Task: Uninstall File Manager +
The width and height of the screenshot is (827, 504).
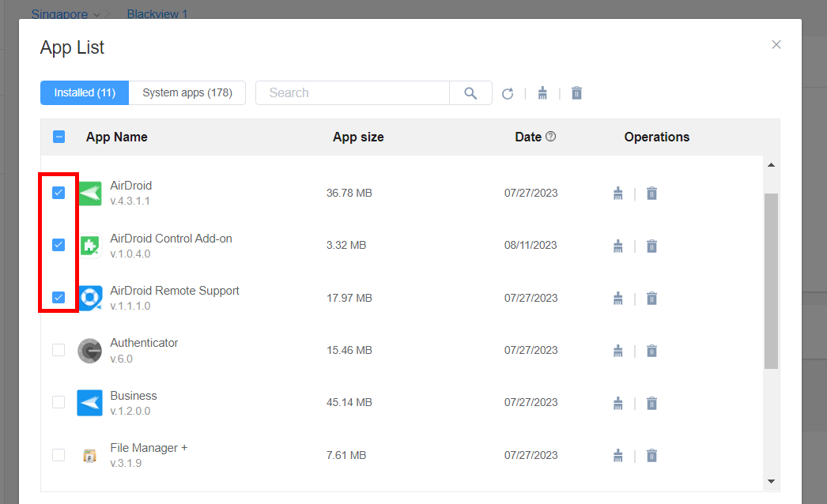Action: pyautogui.click(x=652, y=456)
